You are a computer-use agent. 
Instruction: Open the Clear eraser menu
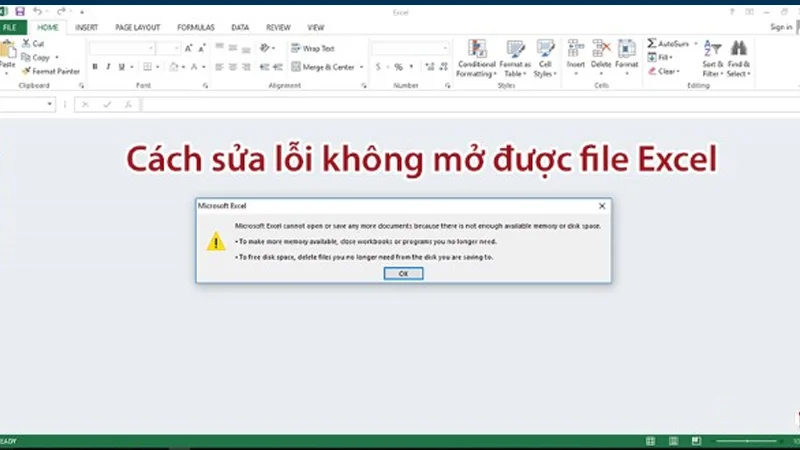pos(664,71)
